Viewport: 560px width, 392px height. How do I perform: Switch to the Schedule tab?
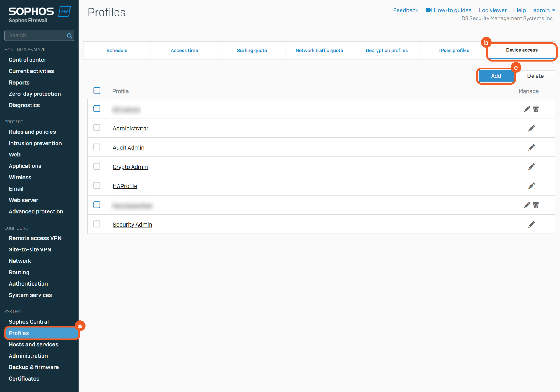[x=117, y=50]
